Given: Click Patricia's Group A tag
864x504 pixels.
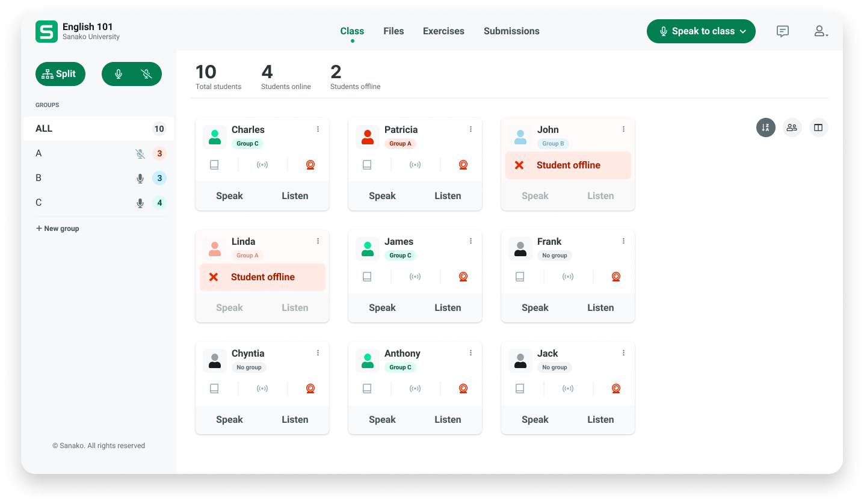Looking at the screenshot, I should tap(400, 144).
